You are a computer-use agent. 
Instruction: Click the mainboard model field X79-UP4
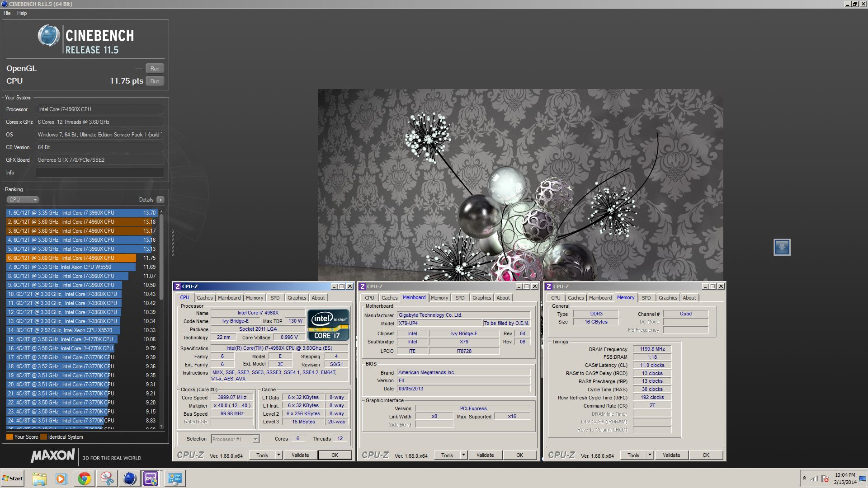coord(439,324)
